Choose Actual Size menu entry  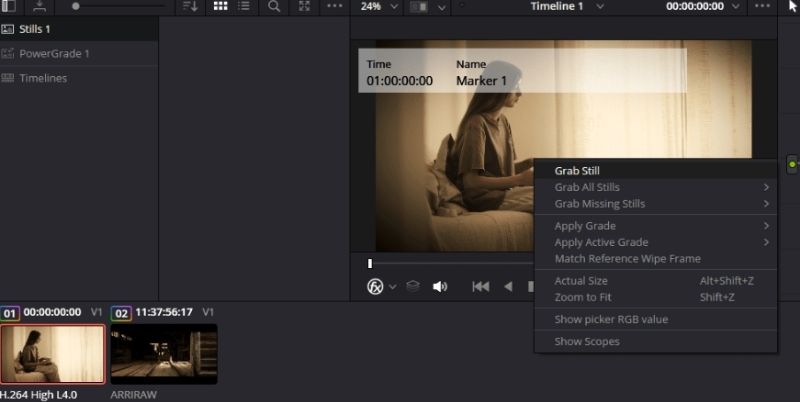click(x=656, y=281)
